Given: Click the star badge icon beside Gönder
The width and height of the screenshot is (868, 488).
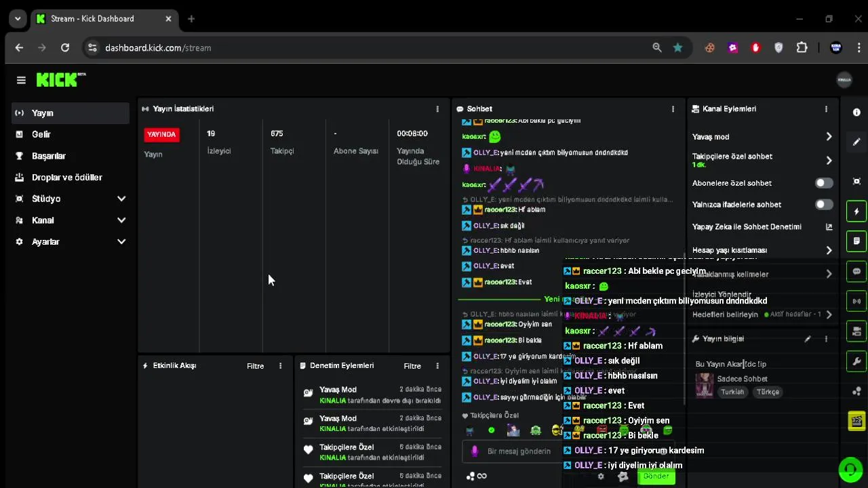Looking at the screenshot, I should tap(623, 476).
